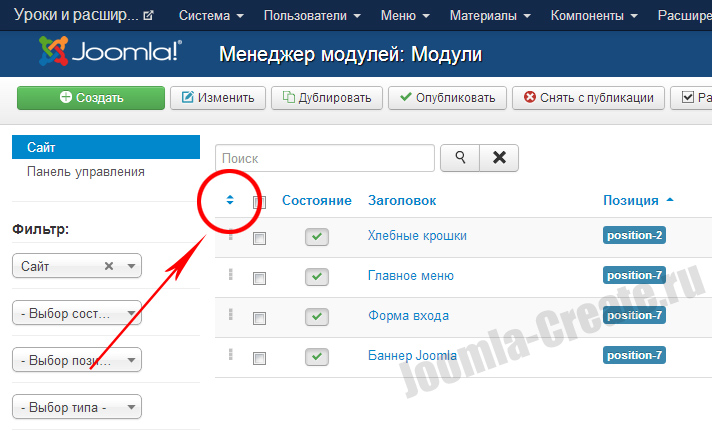This screenshot has height=431, width=712.
Task: Check the box for Главное меню
Action: tap(260, 278)
